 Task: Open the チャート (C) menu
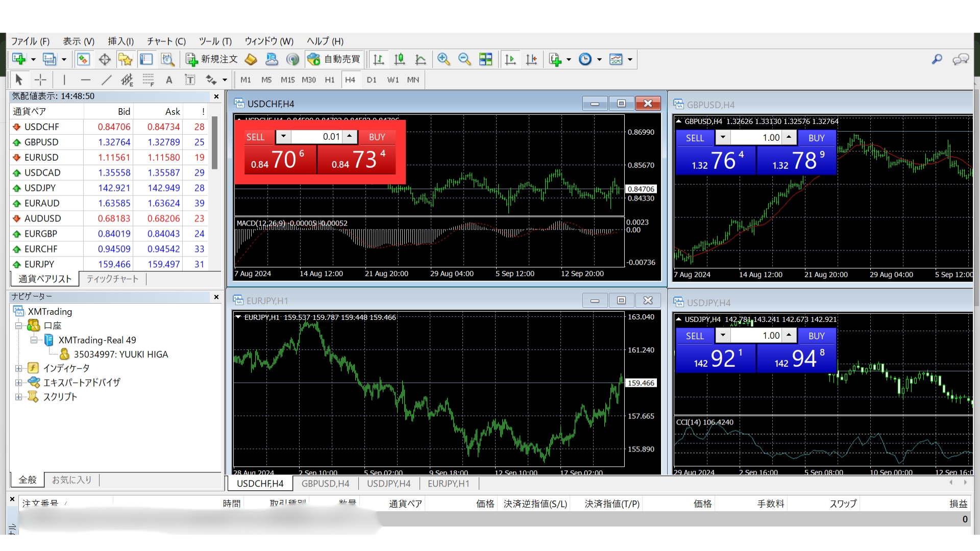point(166,41)
